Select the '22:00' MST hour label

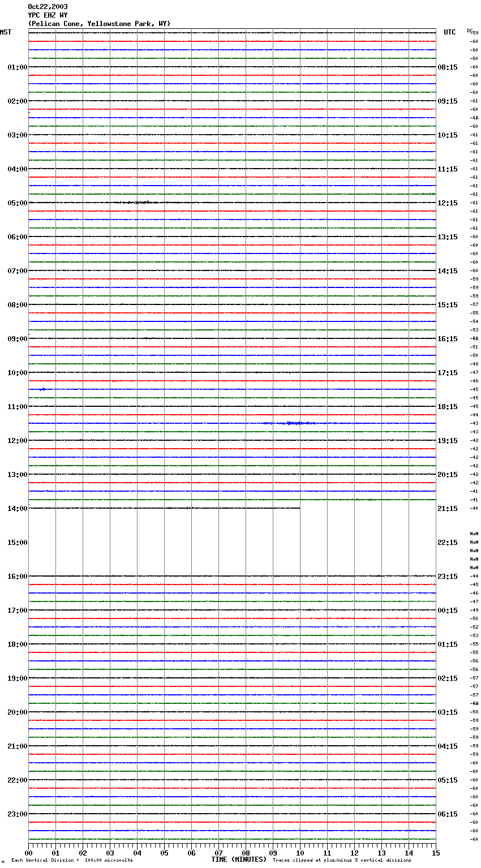(18, 780)
